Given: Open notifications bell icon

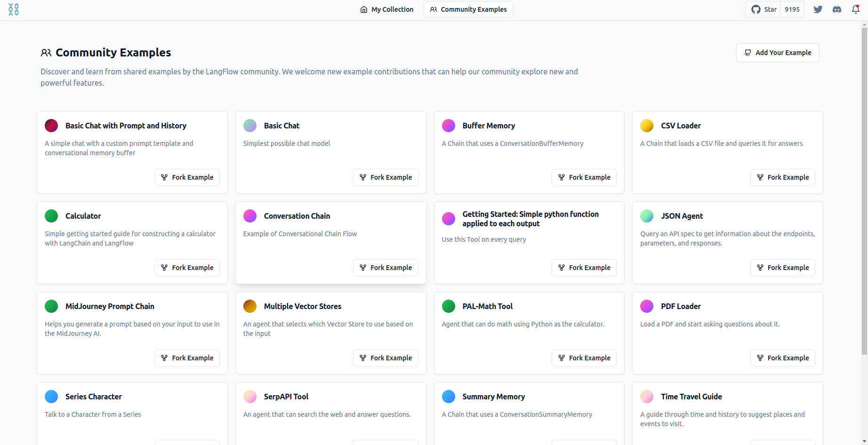Looking at the screenshot, I should (x=856, y=9).
